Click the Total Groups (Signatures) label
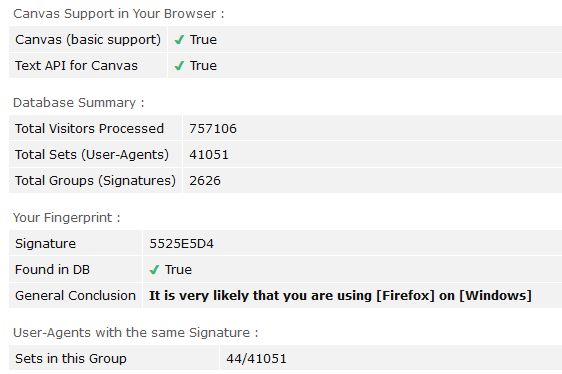The width and height of the screenshot is (562, 374). tap(95, 181)
